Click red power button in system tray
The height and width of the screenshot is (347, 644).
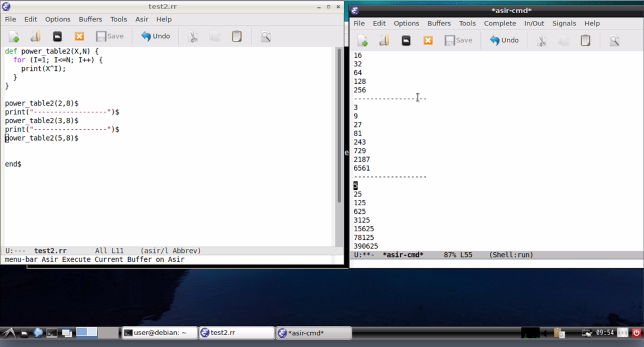pyautogui.click(x=636, y=333)
